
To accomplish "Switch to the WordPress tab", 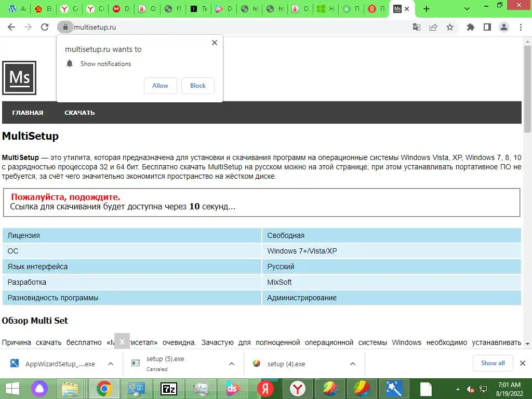I will click(17, 9).
